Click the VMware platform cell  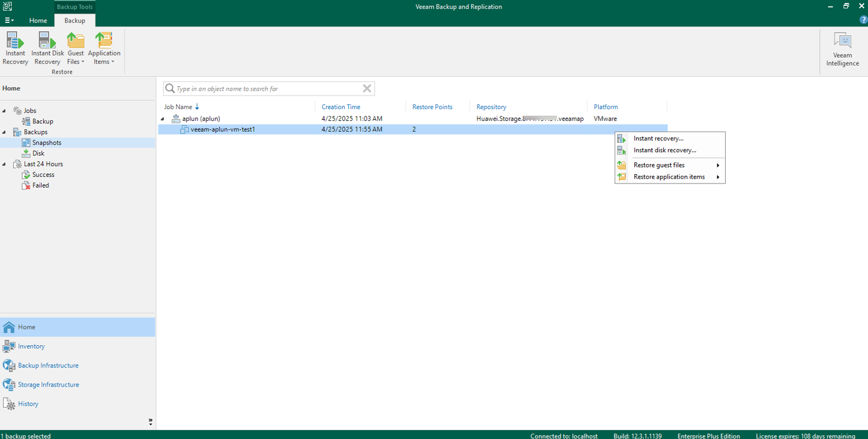pyautogui.click(x=605, y=119)
